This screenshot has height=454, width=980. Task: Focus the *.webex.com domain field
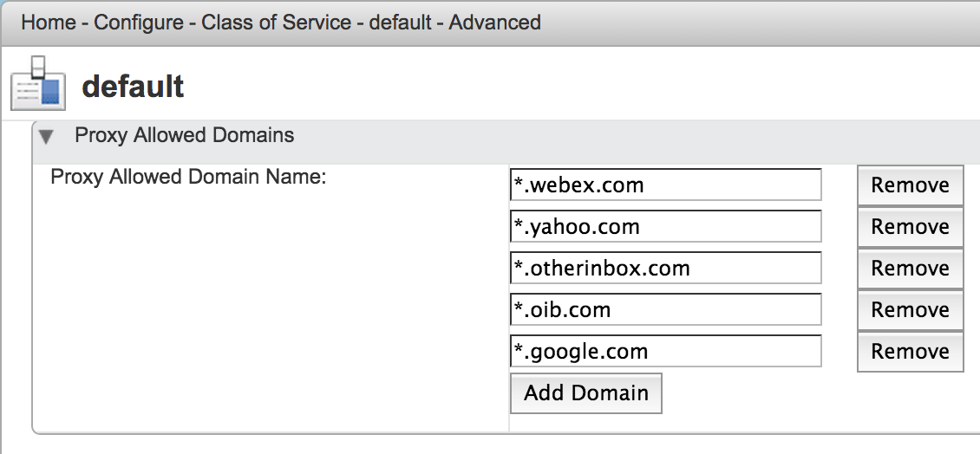click(x=666, y=185)
